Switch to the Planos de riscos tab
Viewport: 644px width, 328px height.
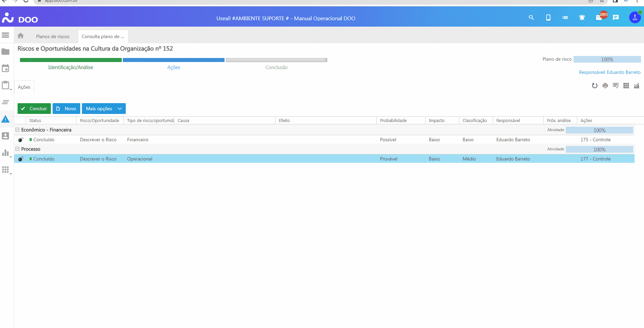point(53,36)
